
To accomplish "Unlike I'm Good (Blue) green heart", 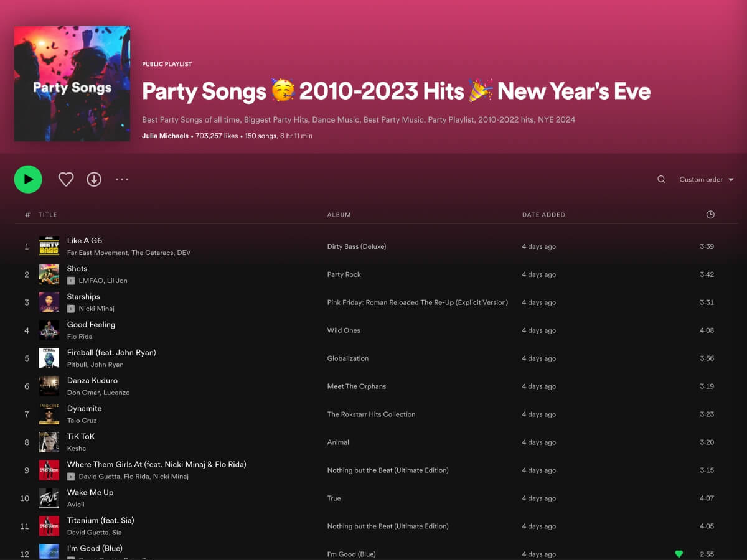I will 679,554.
